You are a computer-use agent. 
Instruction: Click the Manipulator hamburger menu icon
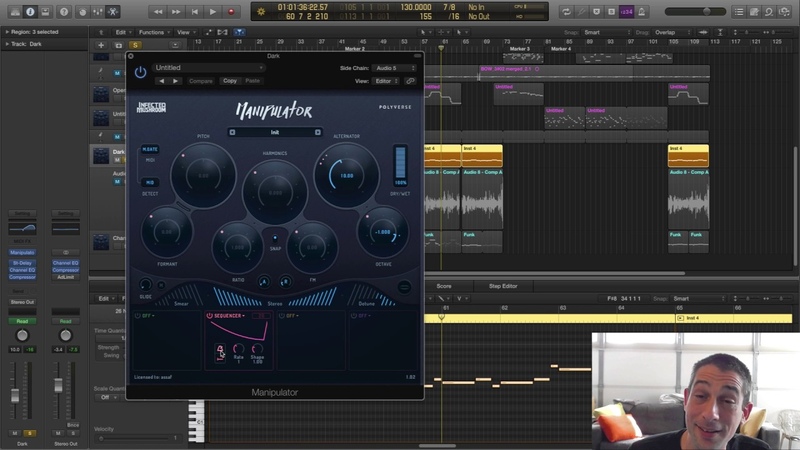click(x=404, y=287)
